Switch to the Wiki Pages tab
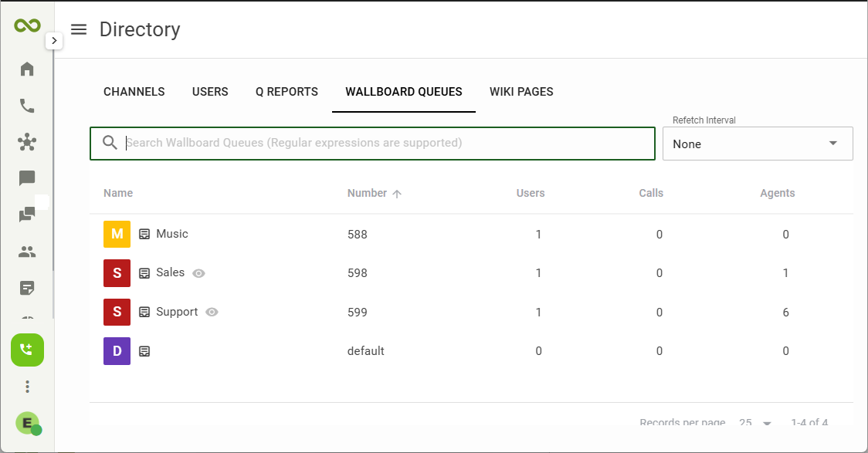 pos(521,92)
